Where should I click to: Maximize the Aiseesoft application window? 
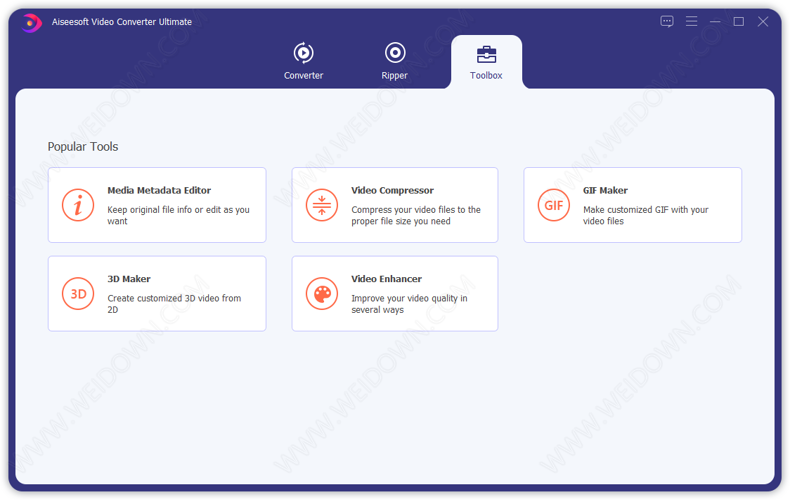pos(739,21)
